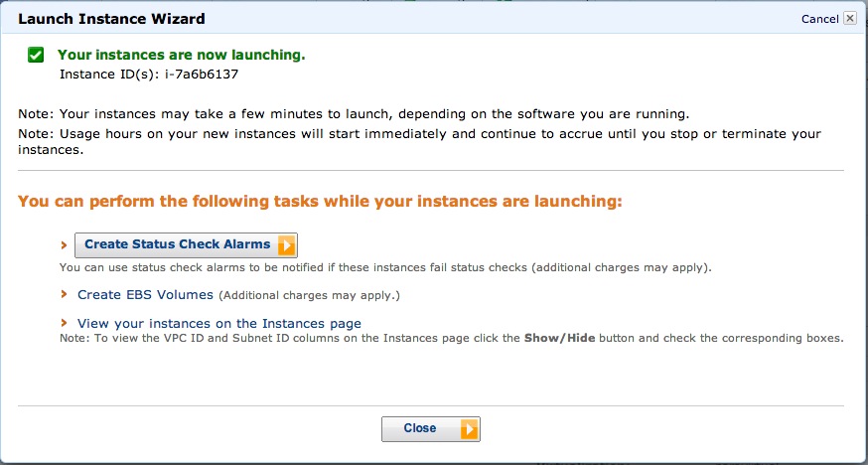Screen dimensions: 868x465
Task: Click orange arrow icon on Create Status Check Alarms
Action: 286,244
